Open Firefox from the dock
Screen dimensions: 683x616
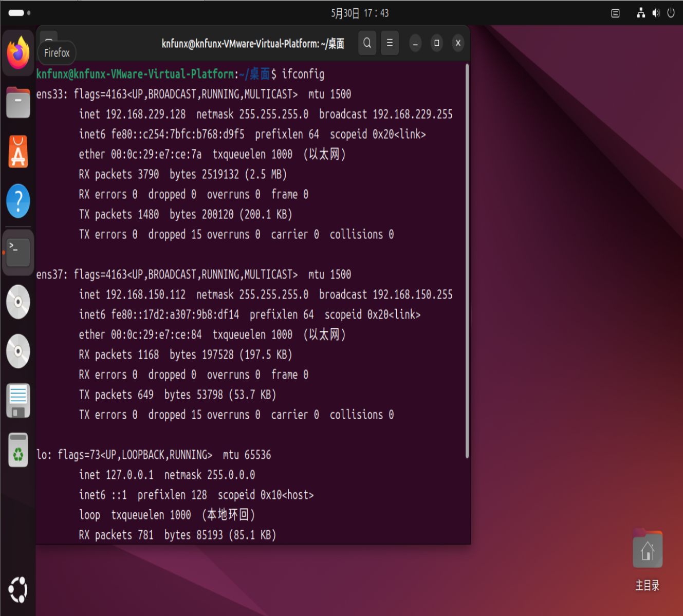18,53
